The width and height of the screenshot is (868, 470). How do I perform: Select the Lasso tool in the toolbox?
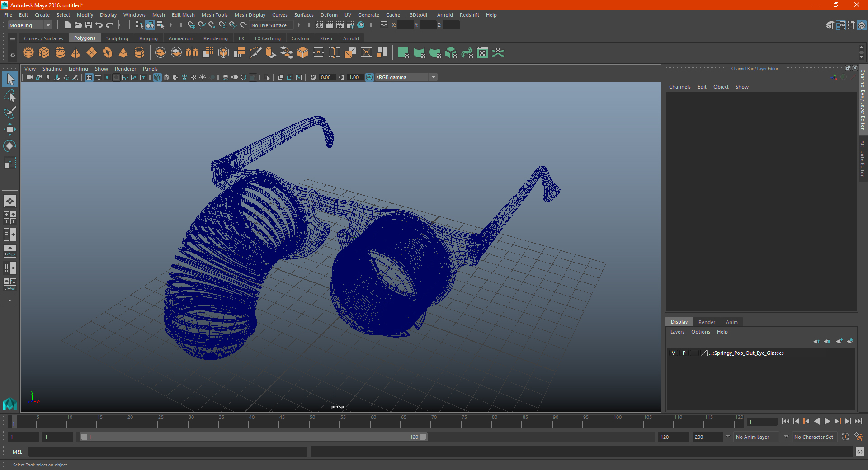pyautogui.click(x=9, y=96)
